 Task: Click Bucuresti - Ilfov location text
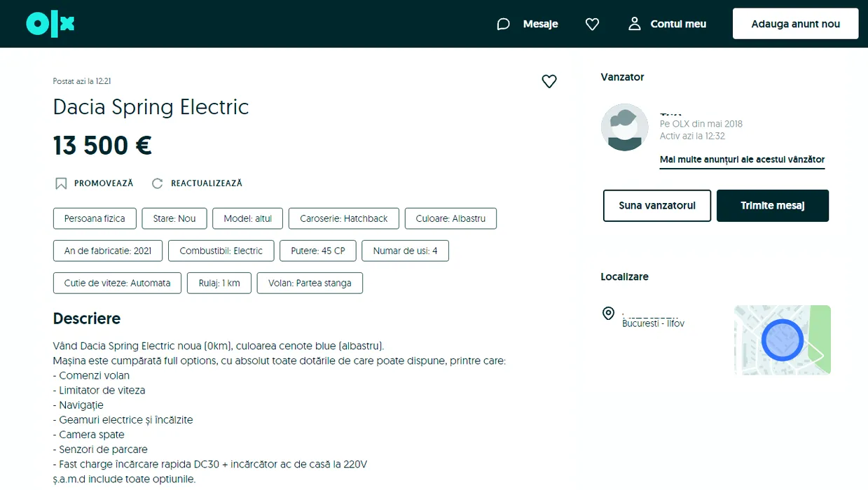pyautogui.click(x=653, y=323)
